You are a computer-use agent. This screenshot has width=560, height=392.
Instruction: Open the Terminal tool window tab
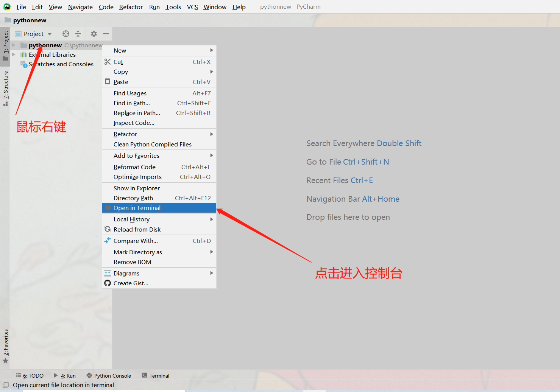[156, 375]
